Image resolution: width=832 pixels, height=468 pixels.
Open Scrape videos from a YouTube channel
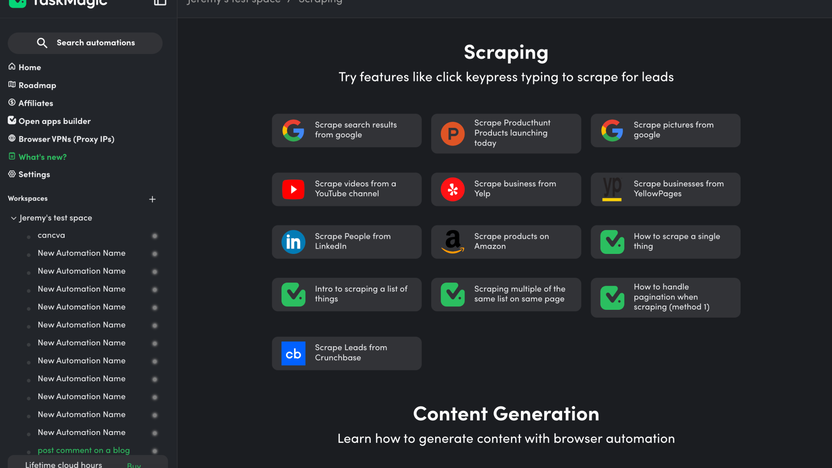[x=346, y=189]
